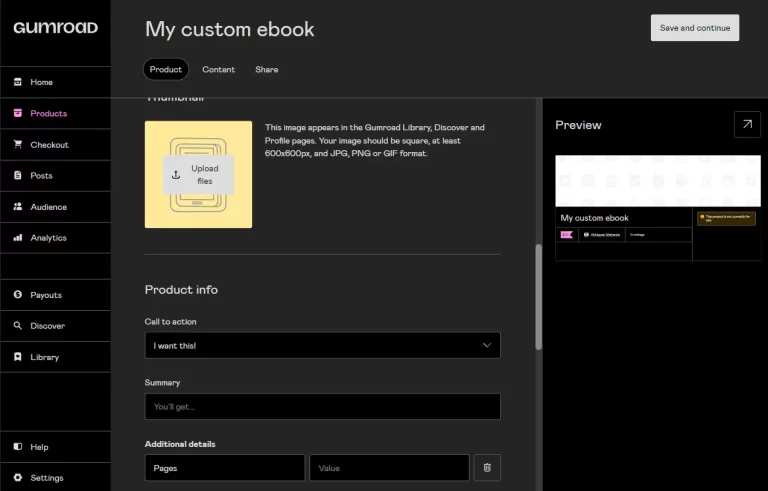Open the Checkout cart icon
Viewport: 768px width, 491px height.
tap(18, 145)
